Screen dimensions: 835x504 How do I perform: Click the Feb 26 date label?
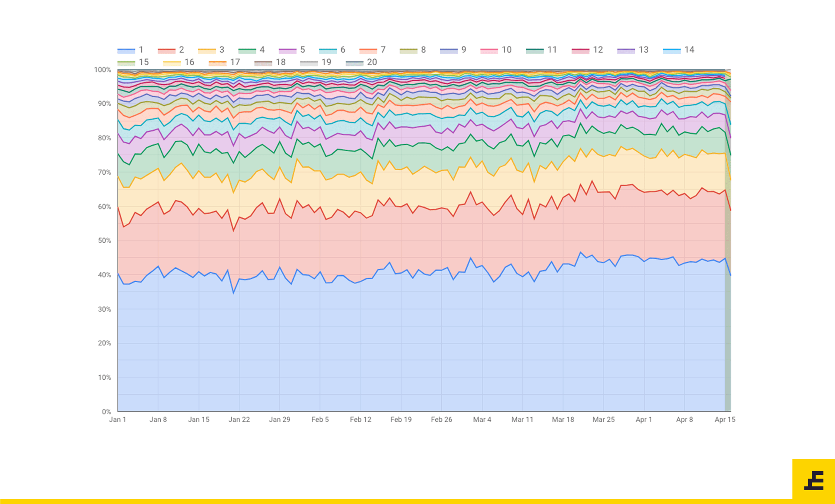pos(441,420)
